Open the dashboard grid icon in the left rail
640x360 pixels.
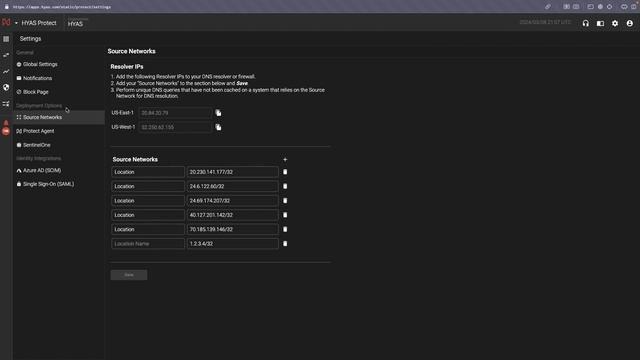(6, 39)
